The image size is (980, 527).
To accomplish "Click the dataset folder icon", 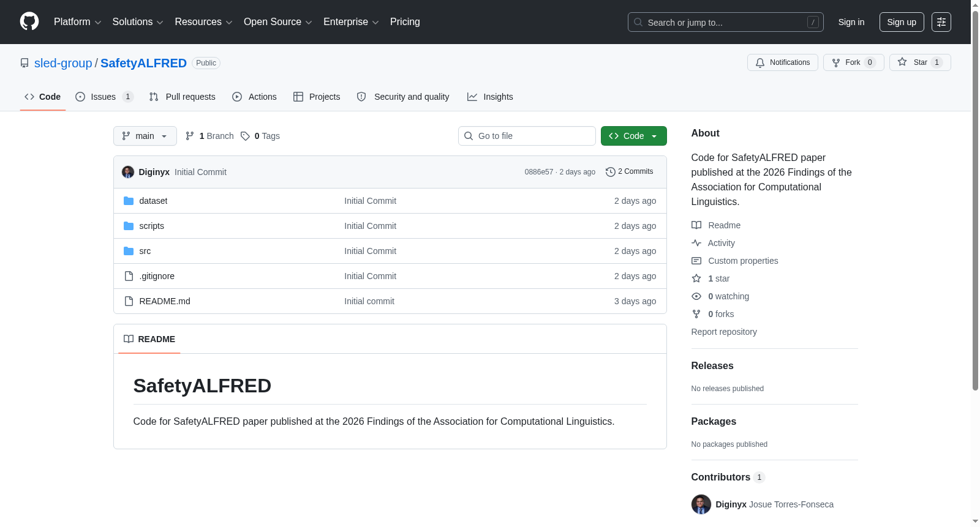I will click(x=129, y=201).
